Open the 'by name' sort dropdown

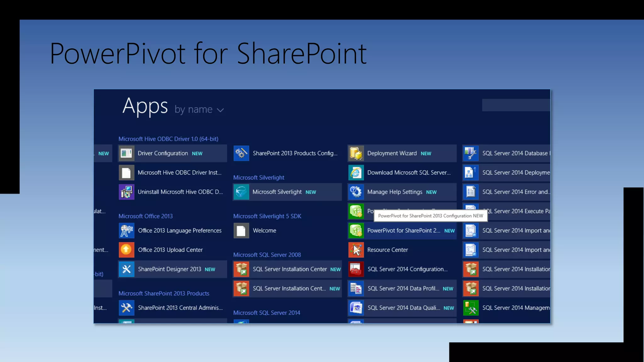(x=199, y=109)
